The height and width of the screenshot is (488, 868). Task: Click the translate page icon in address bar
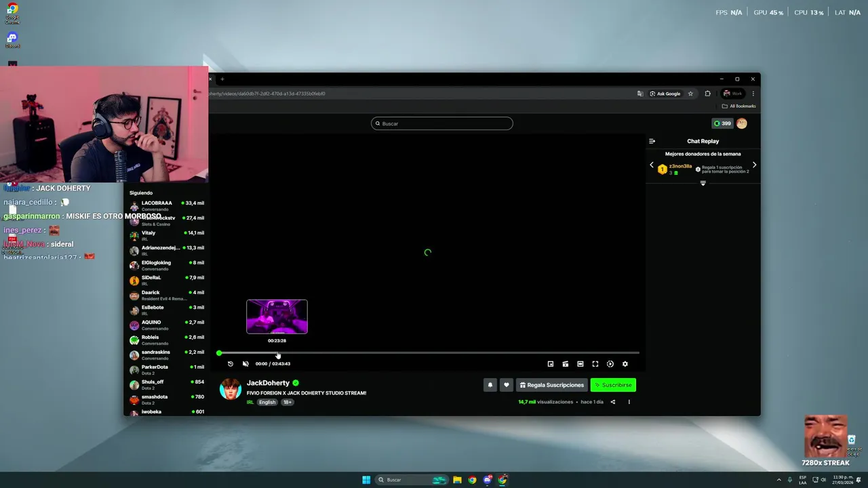pos(640,94)
